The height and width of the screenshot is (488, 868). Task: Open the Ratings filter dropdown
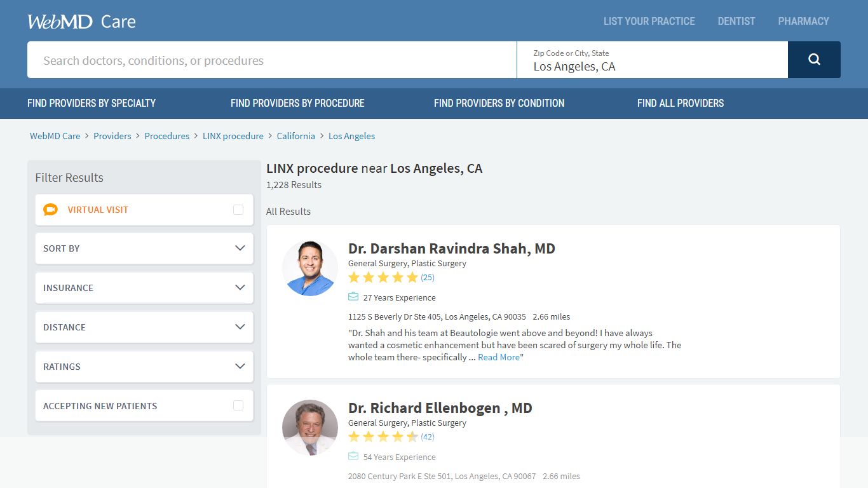(x=144, y=367)
